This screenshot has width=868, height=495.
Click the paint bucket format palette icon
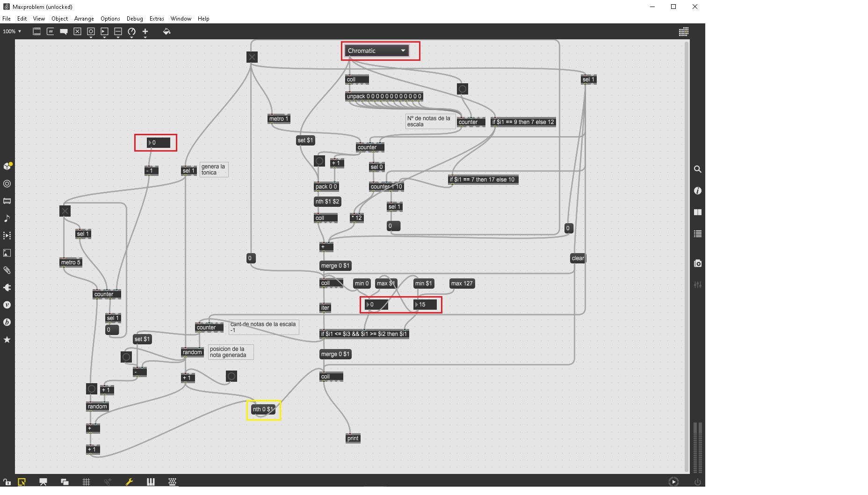click(x=166, y=31)
